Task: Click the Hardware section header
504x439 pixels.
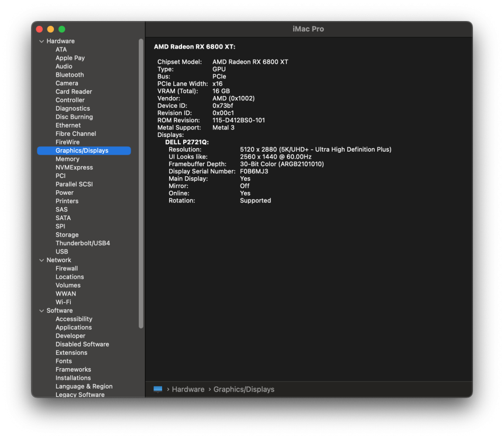Action: 60,41
